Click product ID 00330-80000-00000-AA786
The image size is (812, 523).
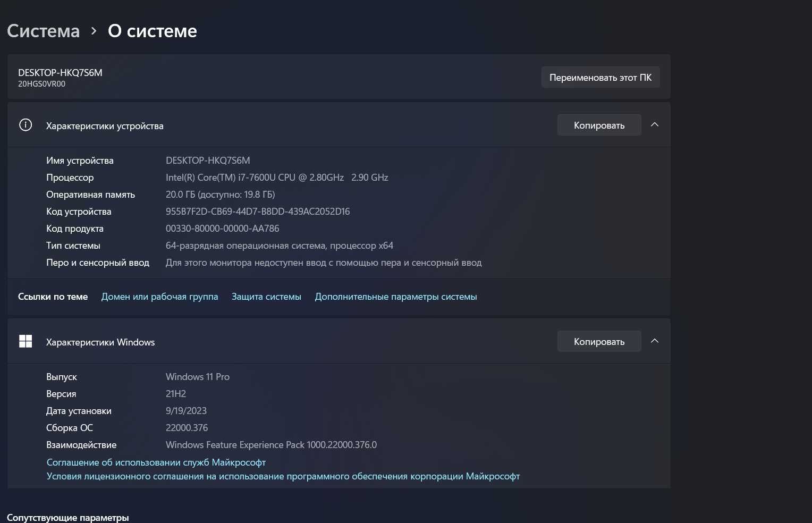[223, 229]
